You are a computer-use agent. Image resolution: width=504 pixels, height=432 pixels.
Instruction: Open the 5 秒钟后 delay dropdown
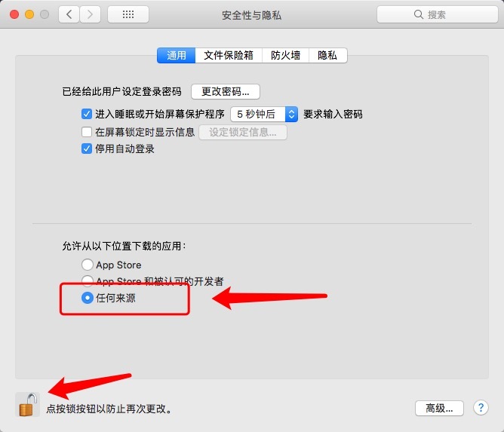pyautogui.click(x=264, y=114)
